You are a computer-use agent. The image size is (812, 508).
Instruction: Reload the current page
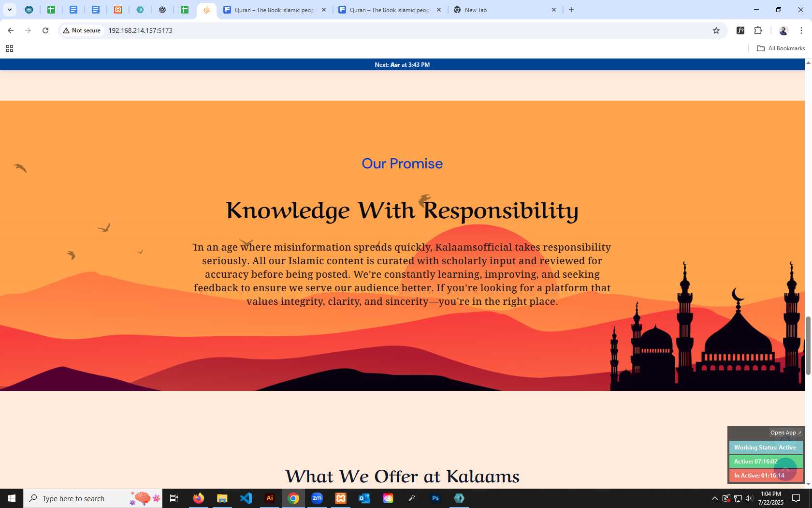45,30
